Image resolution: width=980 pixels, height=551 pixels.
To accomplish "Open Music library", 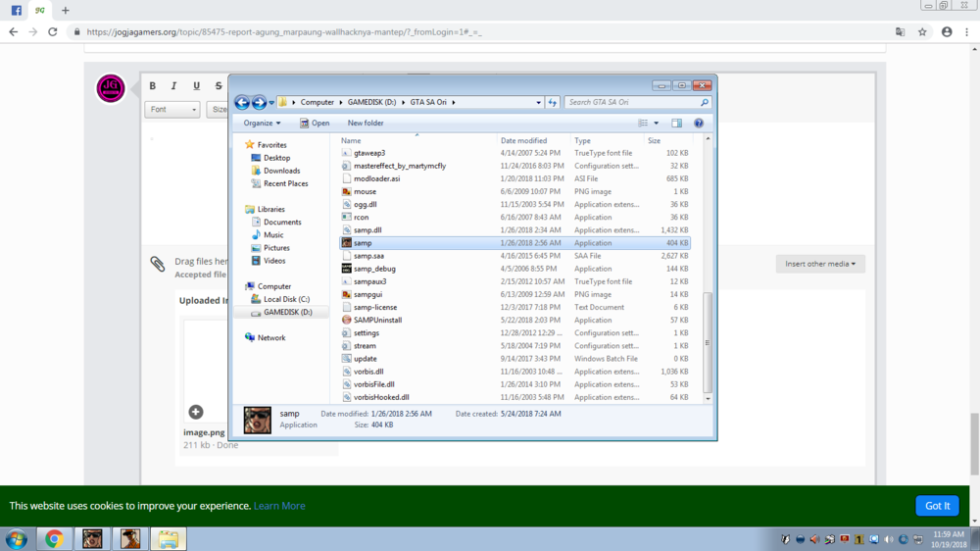I will (268, 235).
